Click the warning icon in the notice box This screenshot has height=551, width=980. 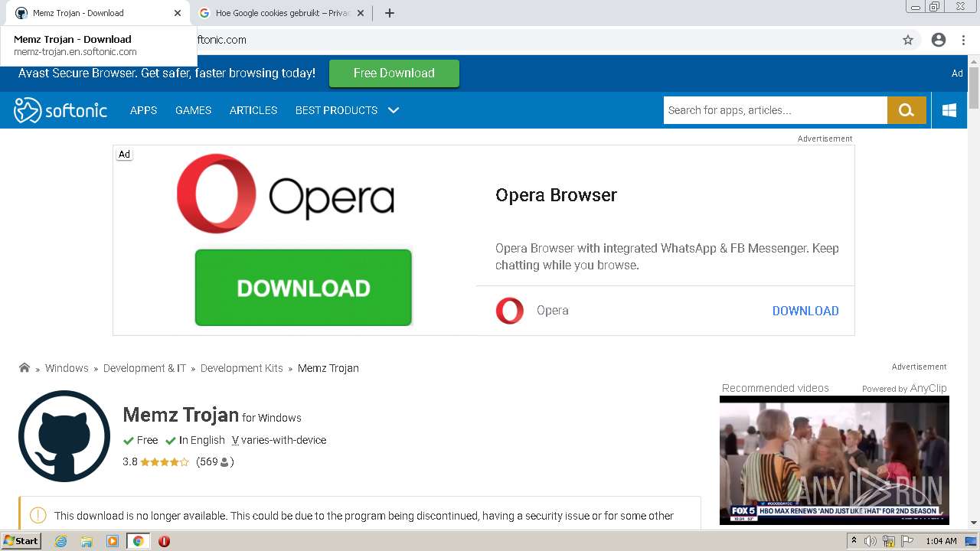pyautogui.click(x=38, y=516)
